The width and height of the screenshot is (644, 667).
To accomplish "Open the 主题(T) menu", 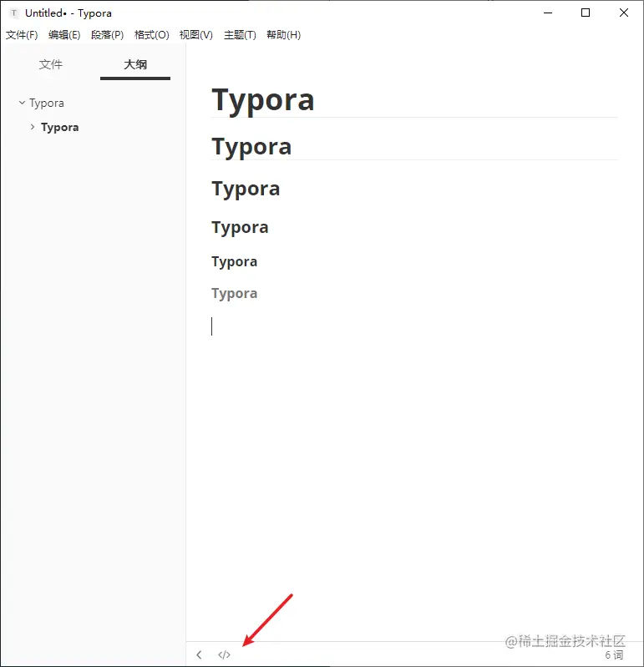I will click(240, 35).
